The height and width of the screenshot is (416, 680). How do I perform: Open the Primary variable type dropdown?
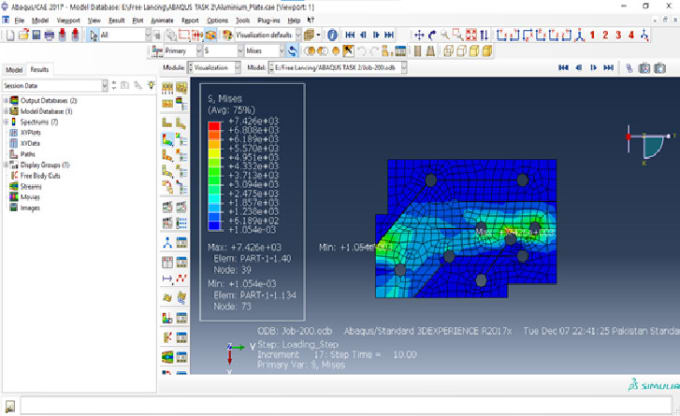199,51
